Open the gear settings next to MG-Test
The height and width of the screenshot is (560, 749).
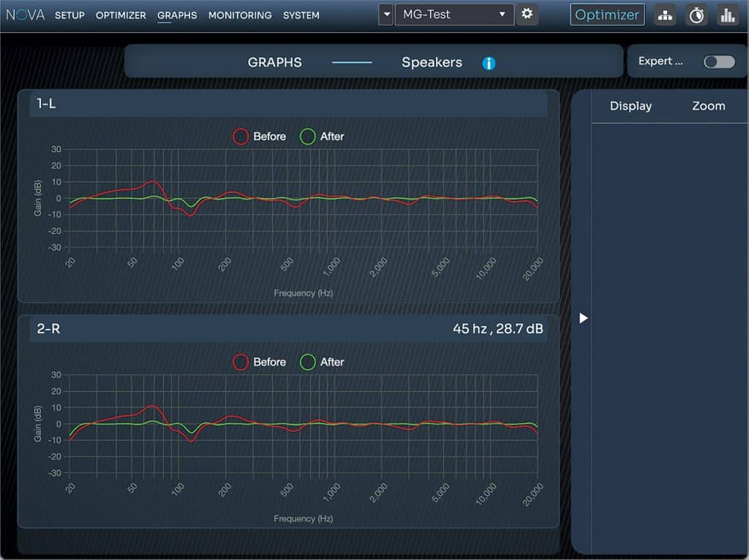[x=527, y=15]
